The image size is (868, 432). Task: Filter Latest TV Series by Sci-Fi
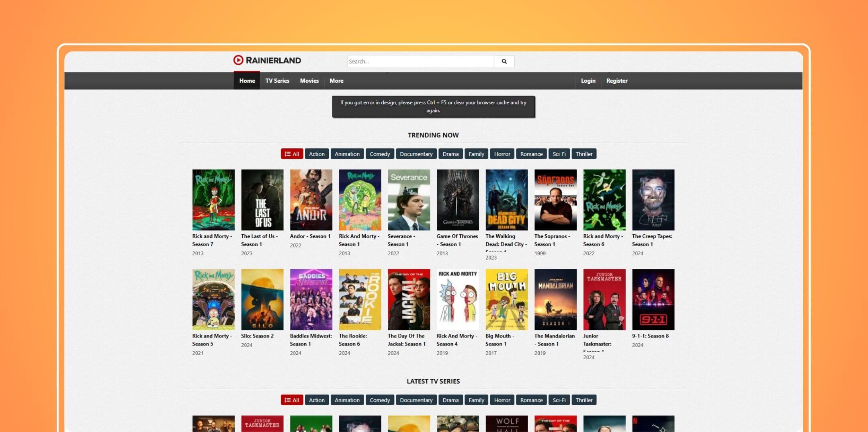pos(559,400)
